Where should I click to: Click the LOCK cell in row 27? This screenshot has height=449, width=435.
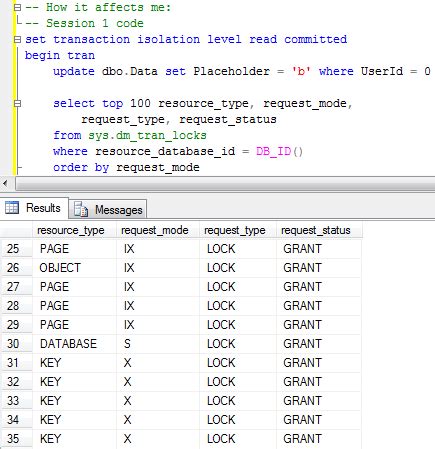(x=238, y=287)
